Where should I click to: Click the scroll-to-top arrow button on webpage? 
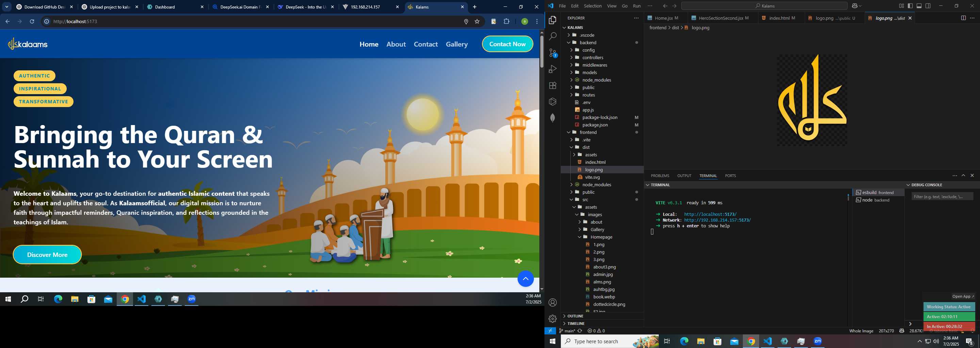point(525,279)
